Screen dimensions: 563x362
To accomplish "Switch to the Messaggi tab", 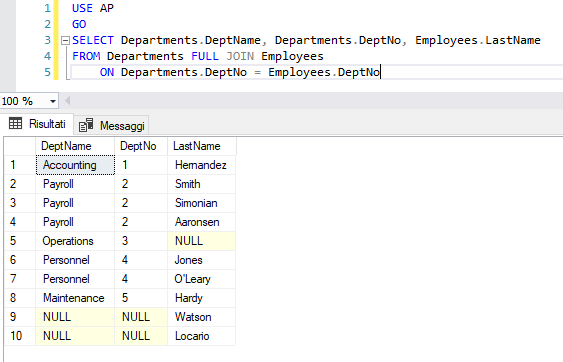I will [x=112, y=126].
